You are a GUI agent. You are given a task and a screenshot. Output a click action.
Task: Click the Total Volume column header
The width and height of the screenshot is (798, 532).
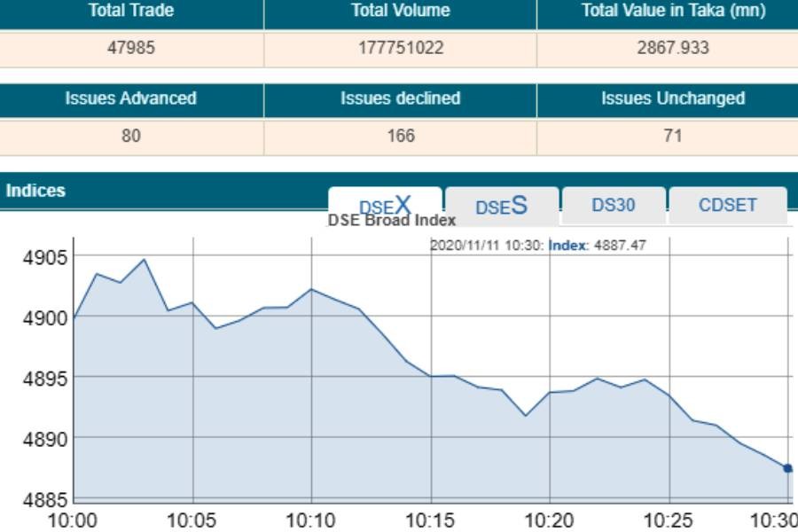[400, 12]
